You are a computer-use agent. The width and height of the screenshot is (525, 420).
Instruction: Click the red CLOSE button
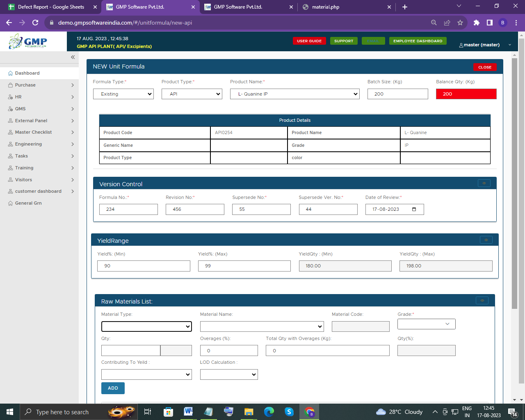click(484, 67)
